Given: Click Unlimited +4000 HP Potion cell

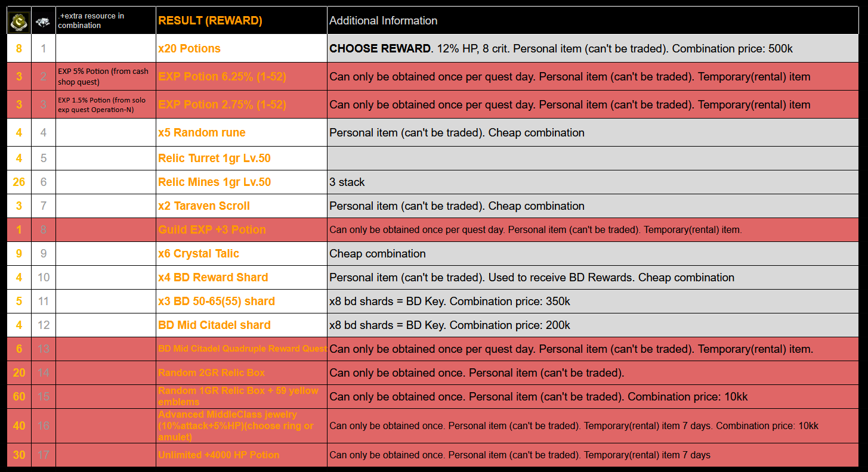Looking at the screenshot, I should point(218,455).
